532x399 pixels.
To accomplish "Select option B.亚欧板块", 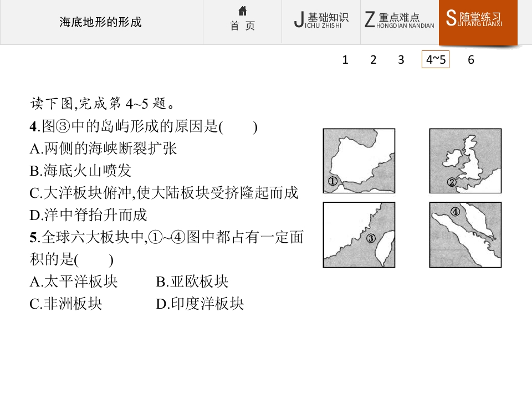I will [x=192, y=282].
